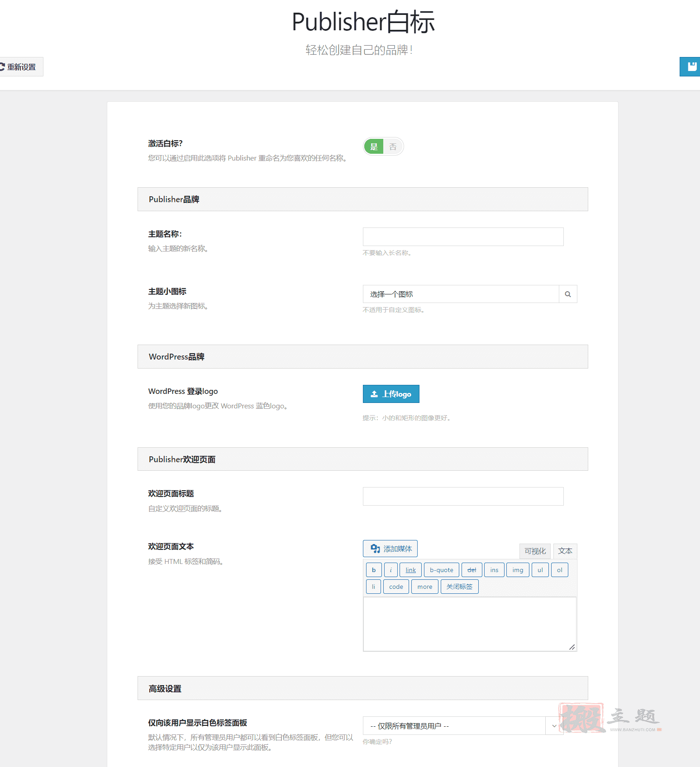The width and height of the screenshot is (700, 767).
Task: Click the b bold quicktag
Action: tap(374, 570)
